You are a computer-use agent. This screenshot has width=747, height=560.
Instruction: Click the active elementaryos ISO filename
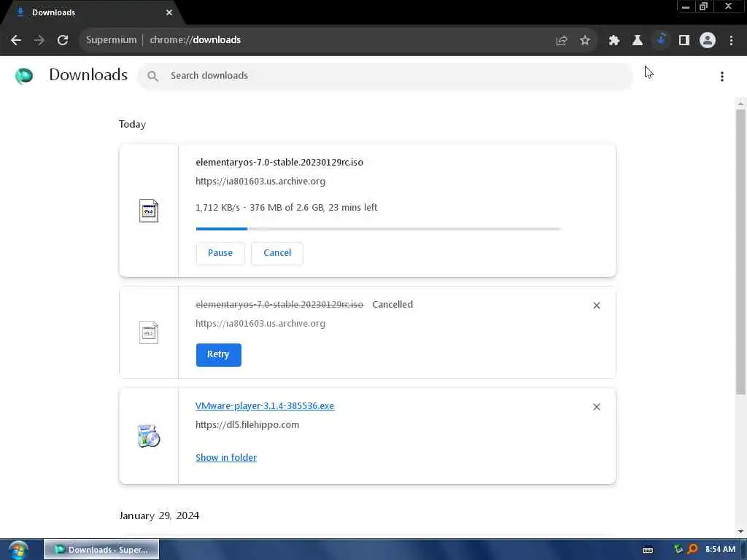(279, 163)
